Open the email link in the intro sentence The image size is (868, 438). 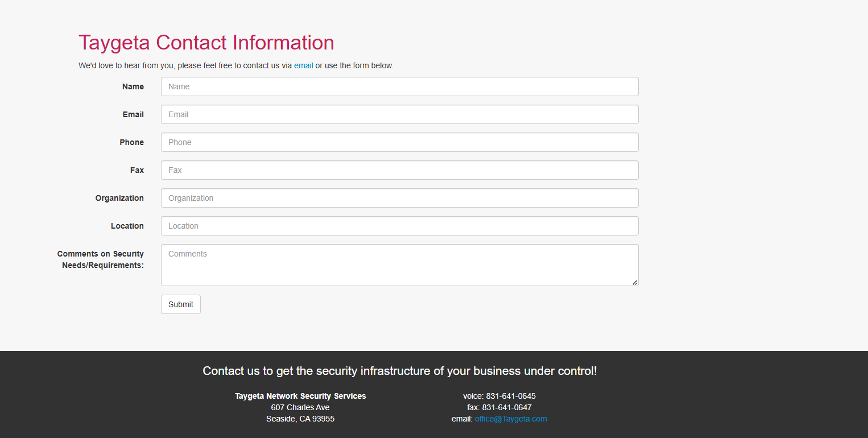(x=304, y=65)
